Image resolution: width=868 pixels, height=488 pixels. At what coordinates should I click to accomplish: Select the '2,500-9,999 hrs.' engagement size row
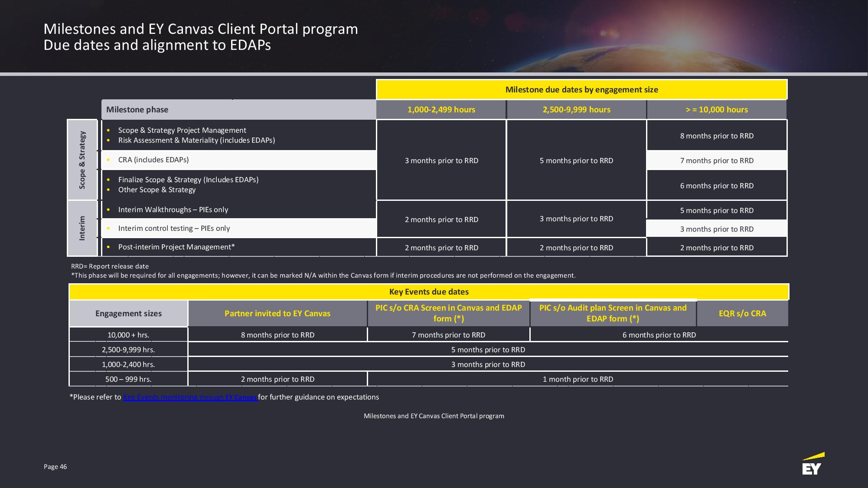pyautogui.click(x=128, y=350)
